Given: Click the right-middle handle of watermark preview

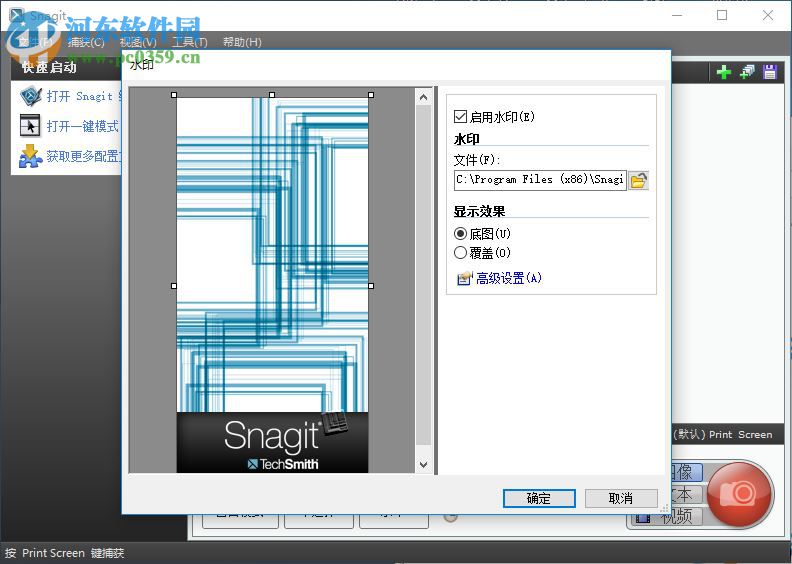Looking at the screenshot, I should [x=371, y=286].
